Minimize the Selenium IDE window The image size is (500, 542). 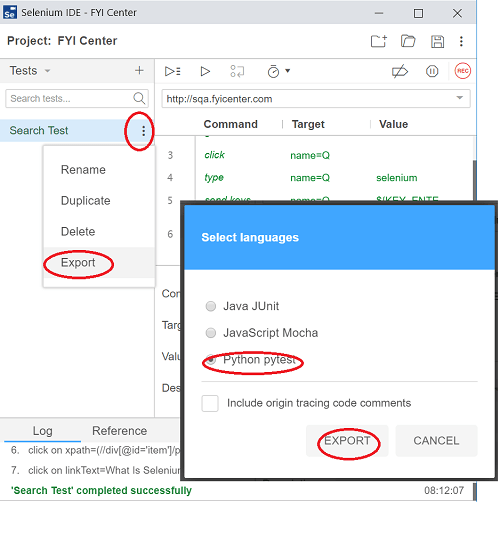coord(379,13)
